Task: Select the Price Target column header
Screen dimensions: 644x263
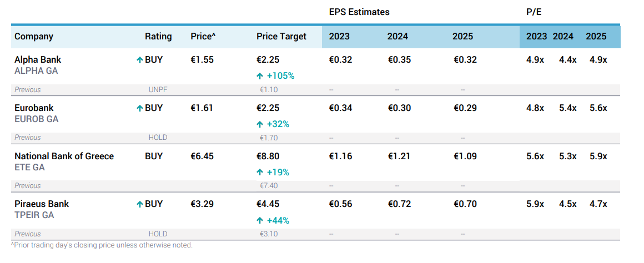Action: tap(281, 37)
